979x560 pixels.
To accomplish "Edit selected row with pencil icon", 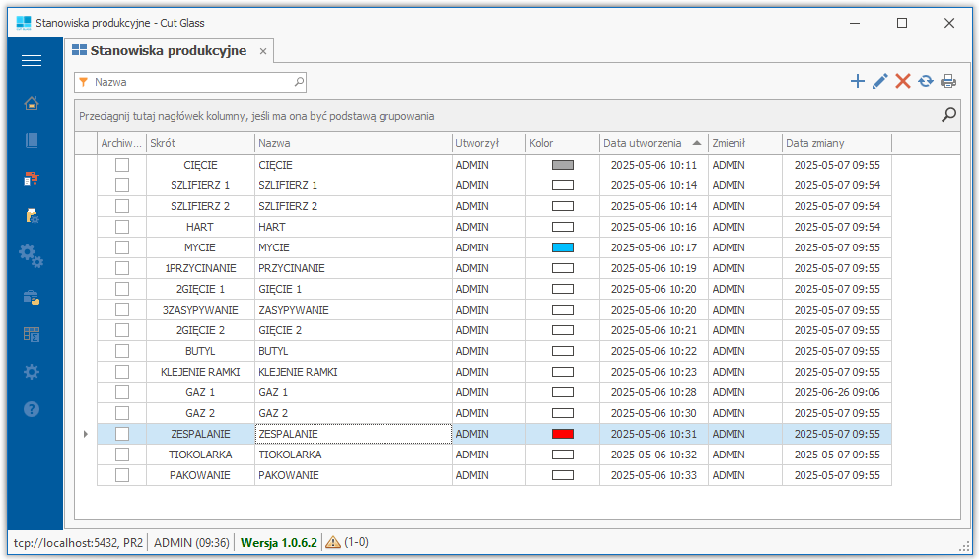I will coord(880,82).
